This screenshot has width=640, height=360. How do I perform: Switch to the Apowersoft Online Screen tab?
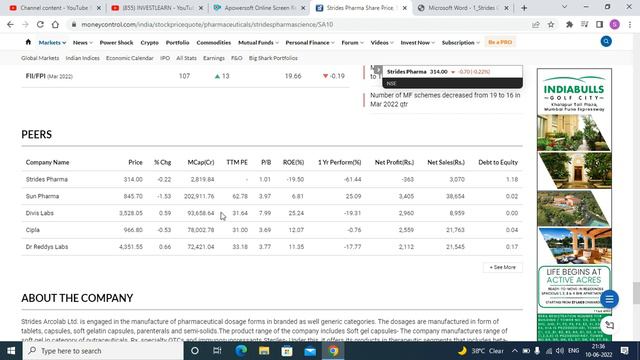pos(259,8)
